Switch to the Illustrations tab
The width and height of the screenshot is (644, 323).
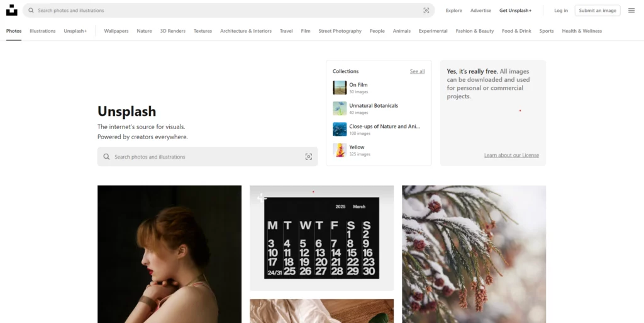[43, 31]
